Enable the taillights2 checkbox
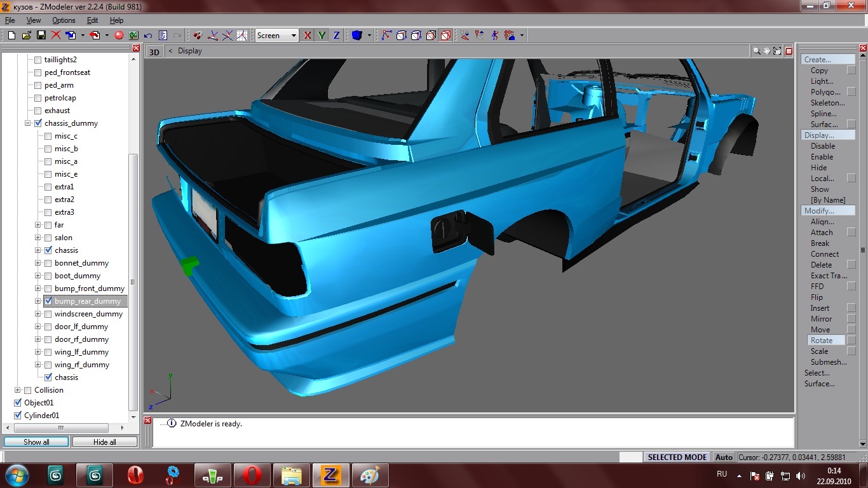This screenshot has width=868, height=488. coord(37,60)
